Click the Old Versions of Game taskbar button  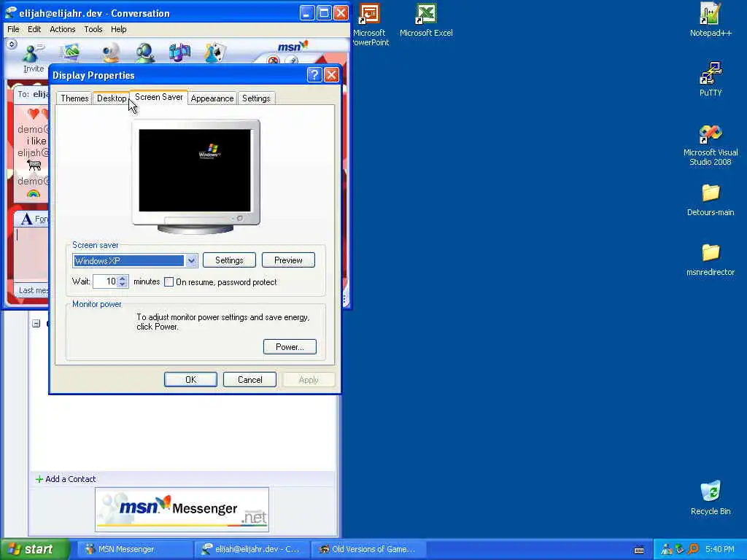pos(368,549)
